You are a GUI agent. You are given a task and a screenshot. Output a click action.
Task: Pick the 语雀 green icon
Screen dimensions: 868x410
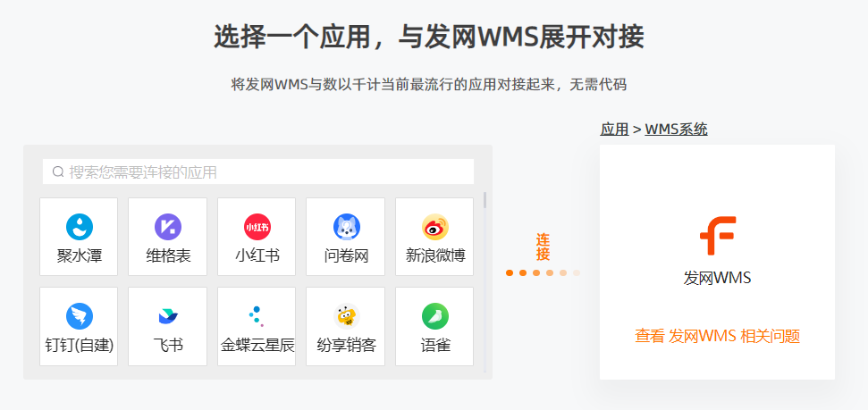(435, 316)
